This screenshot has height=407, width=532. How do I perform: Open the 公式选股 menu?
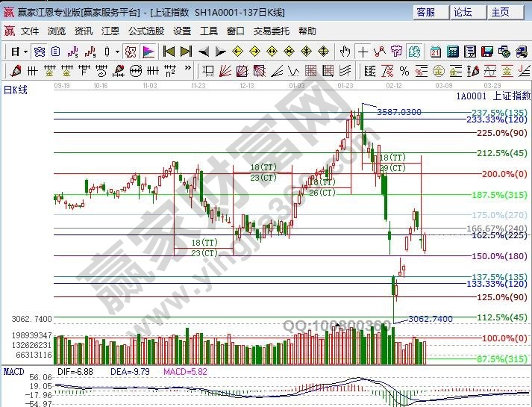pyautogui.click(x=145, y=31)
